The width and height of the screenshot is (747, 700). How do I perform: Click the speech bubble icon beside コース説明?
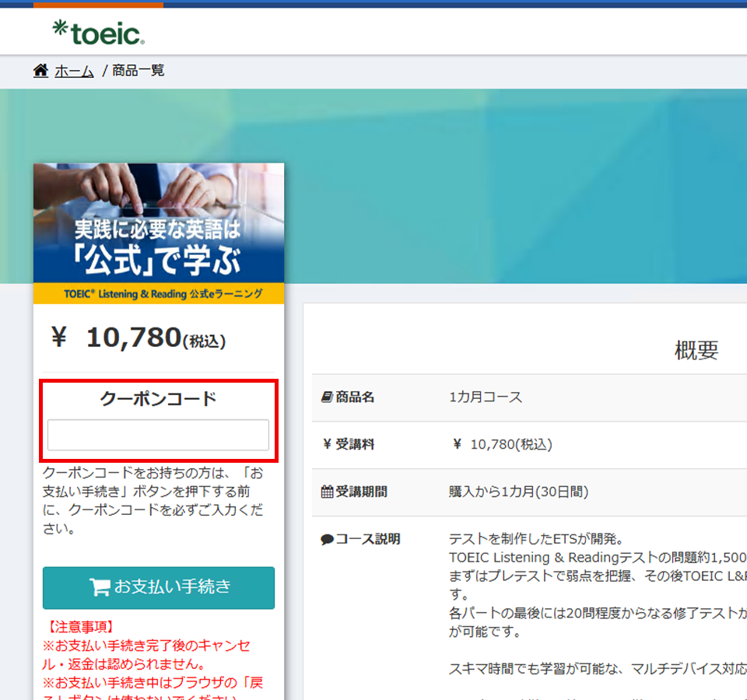327,539
